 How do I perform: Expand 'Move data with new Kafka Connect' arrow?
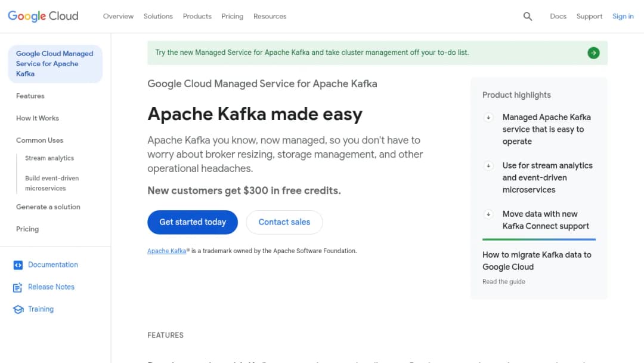pos(488,214)
